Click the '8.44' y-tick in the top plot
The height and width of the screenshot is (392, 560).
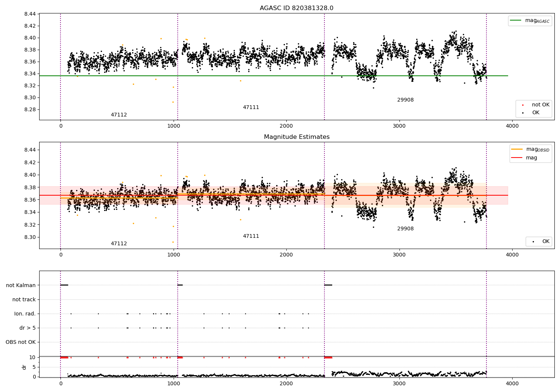30,14
